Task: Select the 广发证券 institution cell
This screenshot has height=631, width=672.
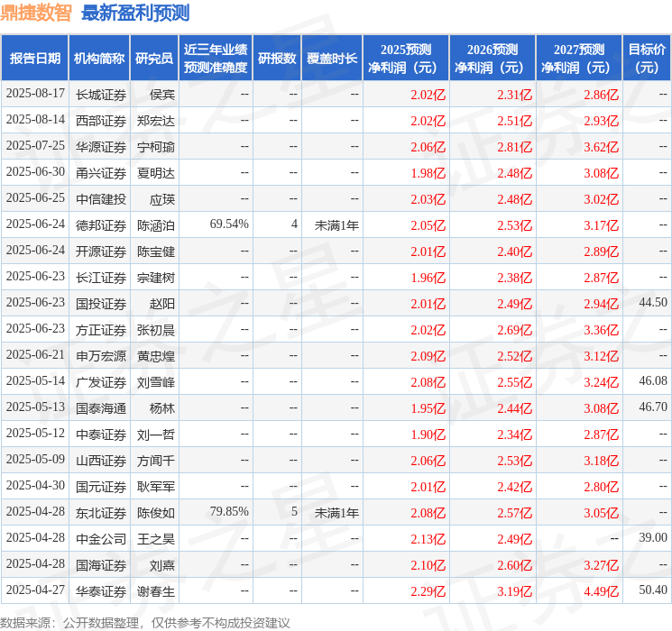Action: tap(101, 382)
